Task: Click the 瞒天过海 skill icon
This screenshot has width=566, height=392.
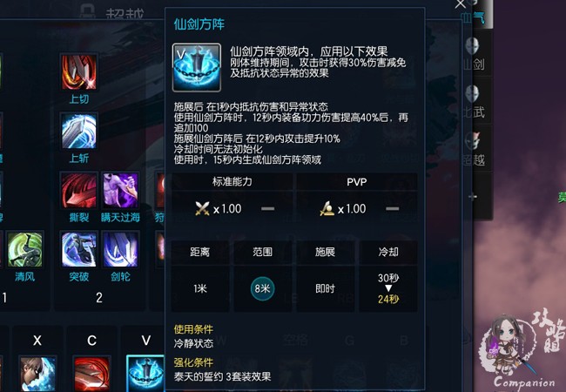Action: click(120, 190)
